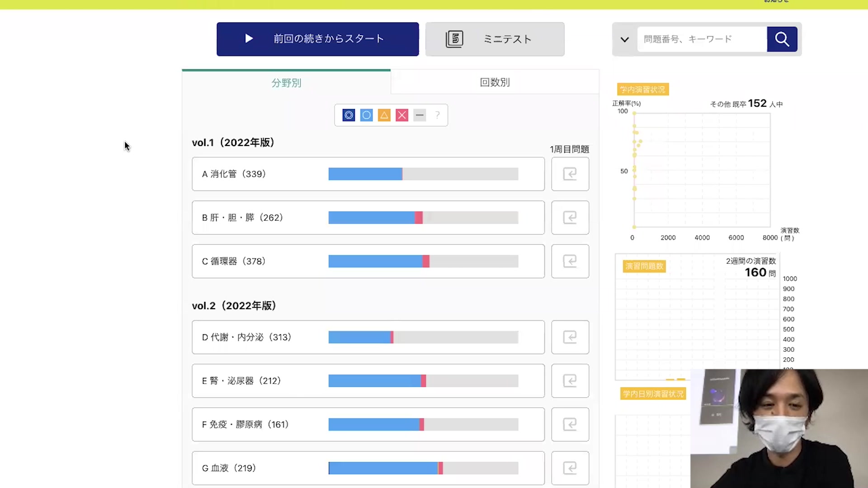Click the search magnifier icon button
This screenshot has height=488, width=868.
(x=782, y=39)
